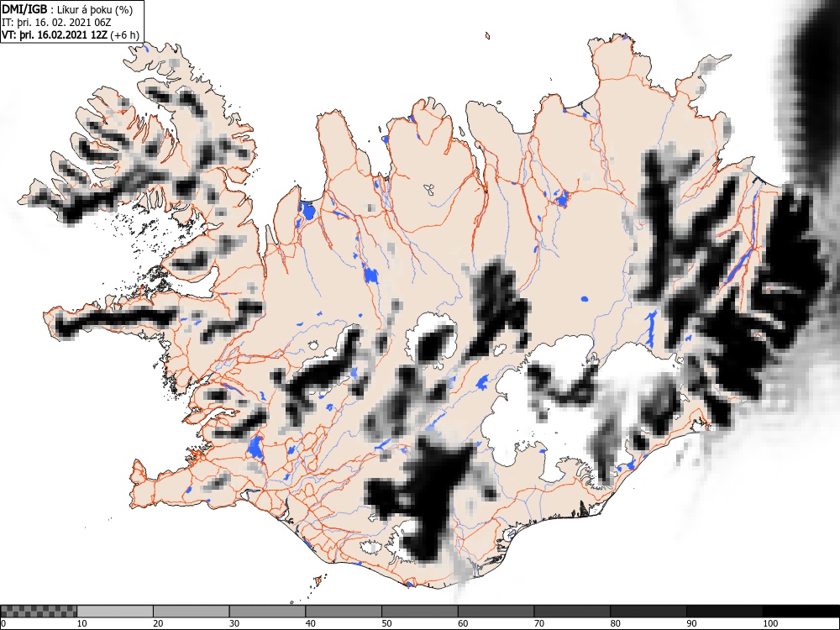Click the 30-40 gray legend swatch
This screenshot has width=840, height=630.
[267, 612]
